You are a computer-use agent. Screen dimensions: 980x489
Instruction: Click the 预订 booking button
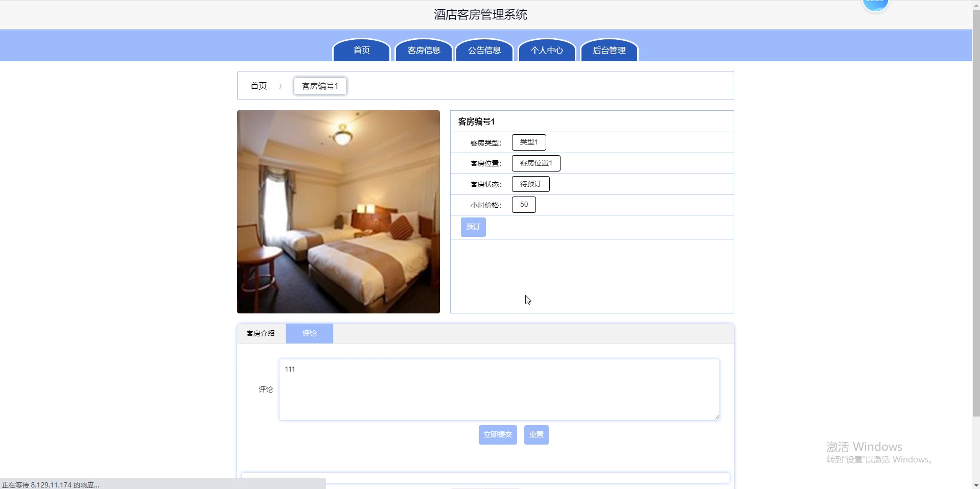click(473, 227)
